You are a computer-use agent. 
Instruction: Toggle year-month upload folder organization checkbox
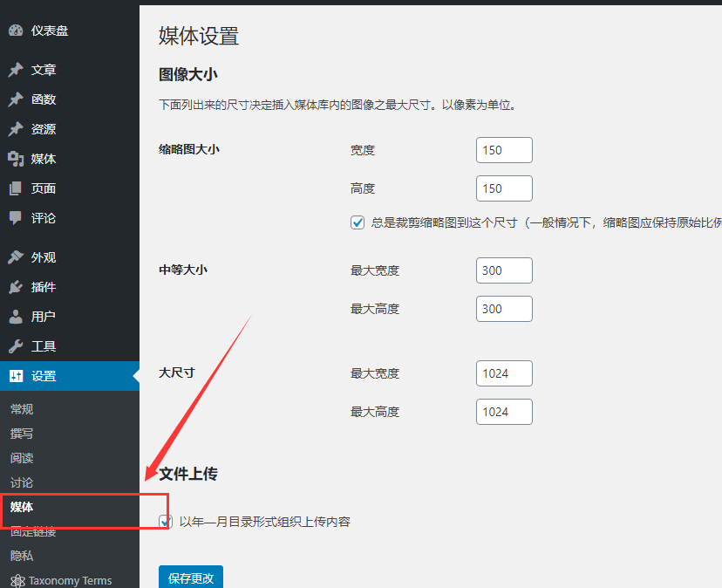(x=166, y=521)
